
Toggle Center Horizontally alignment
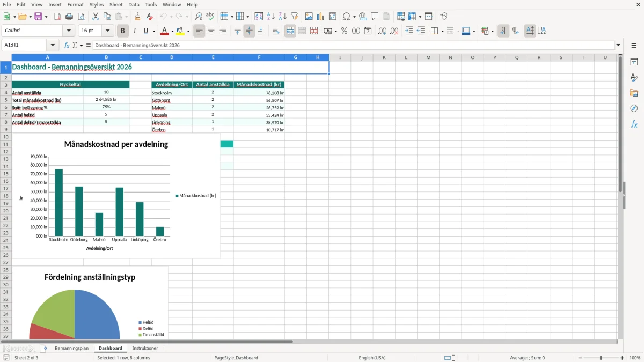pos(211,31)
